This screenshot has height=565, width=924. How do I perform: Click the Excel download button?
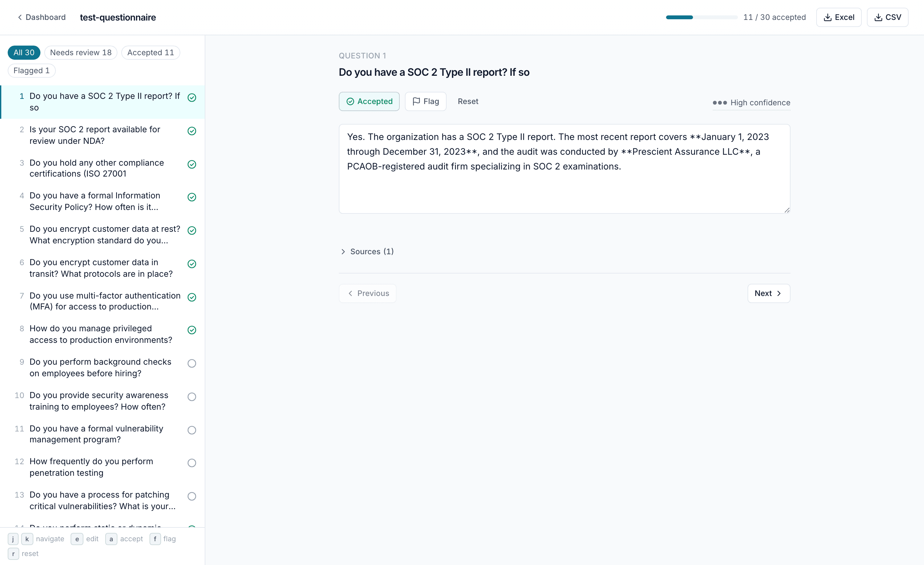(x=839, y=17)
